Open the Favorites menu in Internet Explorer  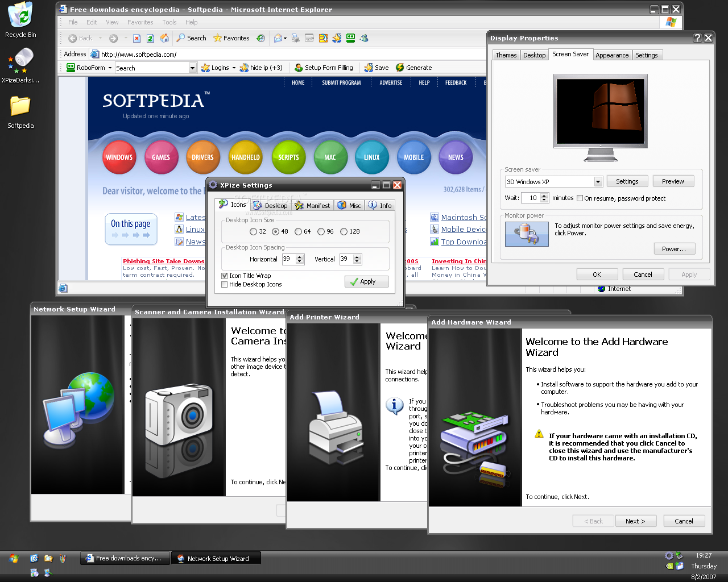coord(140,22)
